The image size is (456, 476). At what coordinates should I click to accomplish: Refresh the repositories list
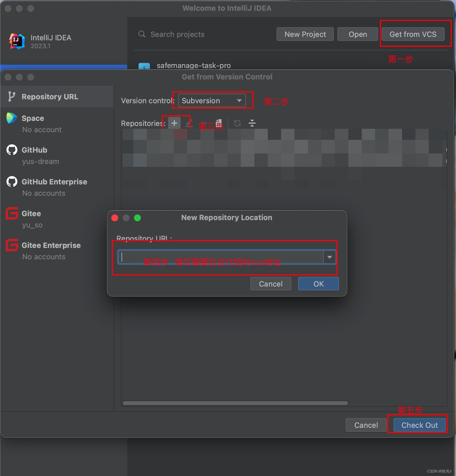click(237, 123)
